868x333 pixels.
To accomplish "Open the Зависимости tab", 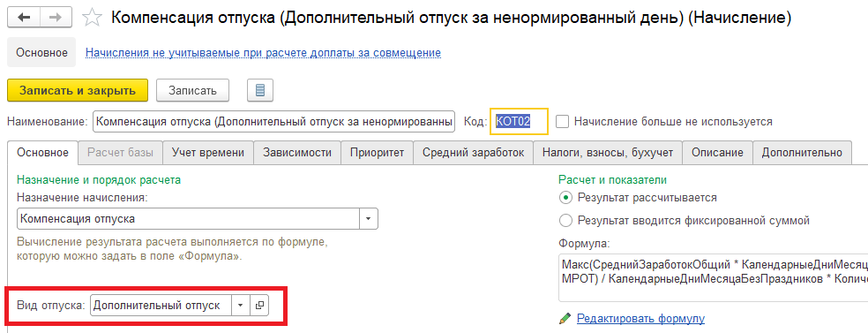I will [297, 153].
